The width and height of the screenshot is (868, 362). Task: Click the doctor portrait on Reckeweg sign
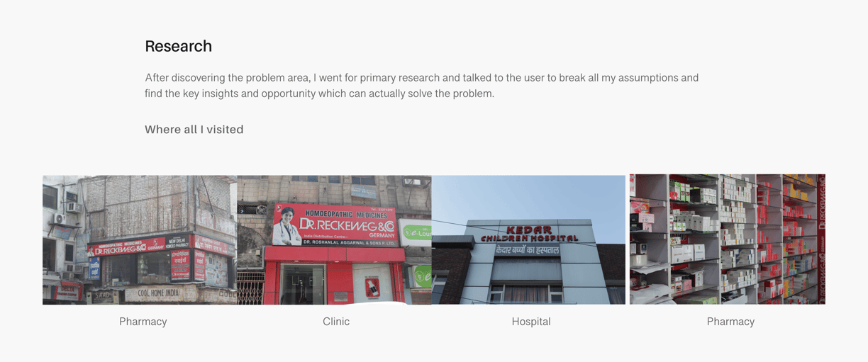(287, 227)
